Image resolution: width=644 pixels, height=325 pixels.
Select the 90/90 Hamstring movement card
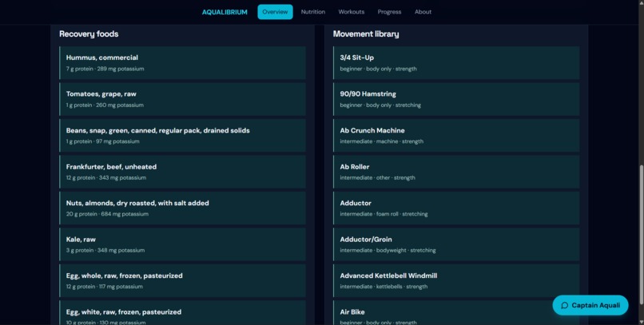456,99
